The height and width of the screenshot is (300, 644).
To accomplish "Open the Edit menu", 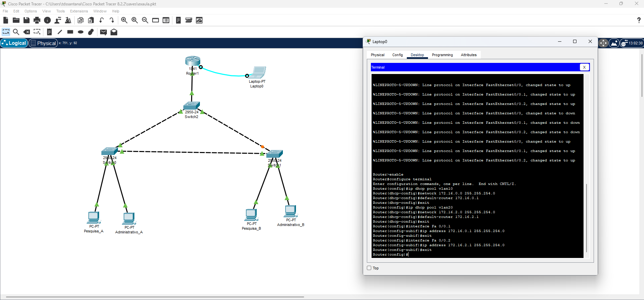I will [x=16, y=11].
